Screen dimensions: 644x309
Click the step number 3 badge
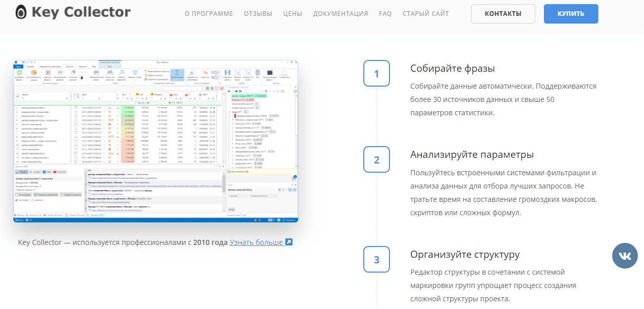[377, 259]
